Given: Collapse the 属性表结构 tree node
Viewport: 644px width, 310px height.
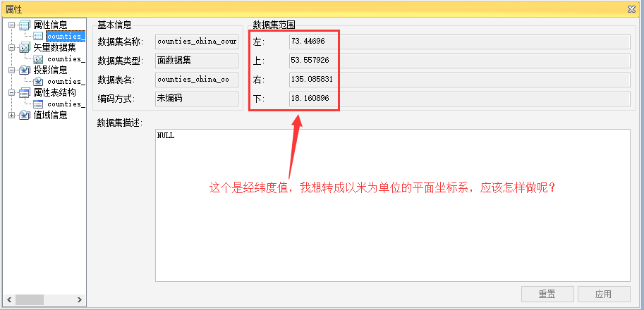Looking at the screenshot, I should (x=11, y=93).
